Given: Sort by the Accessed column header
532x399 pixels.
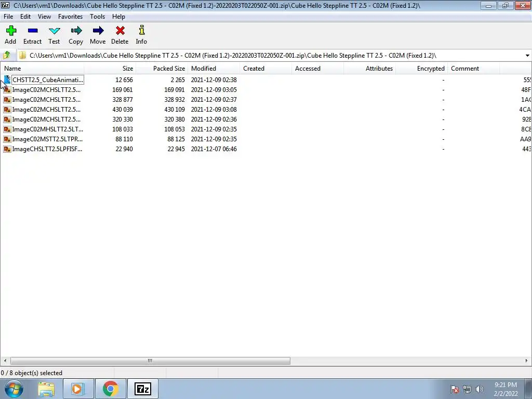Looking at the screenshot, I should click(317, 68).
